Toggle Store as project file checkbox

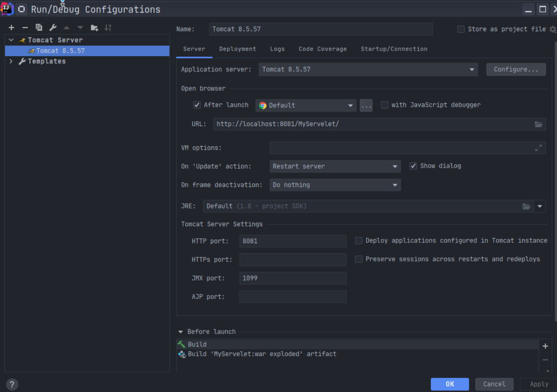point(461,29)
